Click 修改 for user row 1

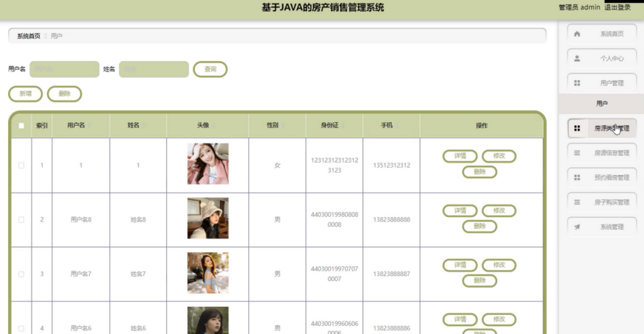pos(499,156)
